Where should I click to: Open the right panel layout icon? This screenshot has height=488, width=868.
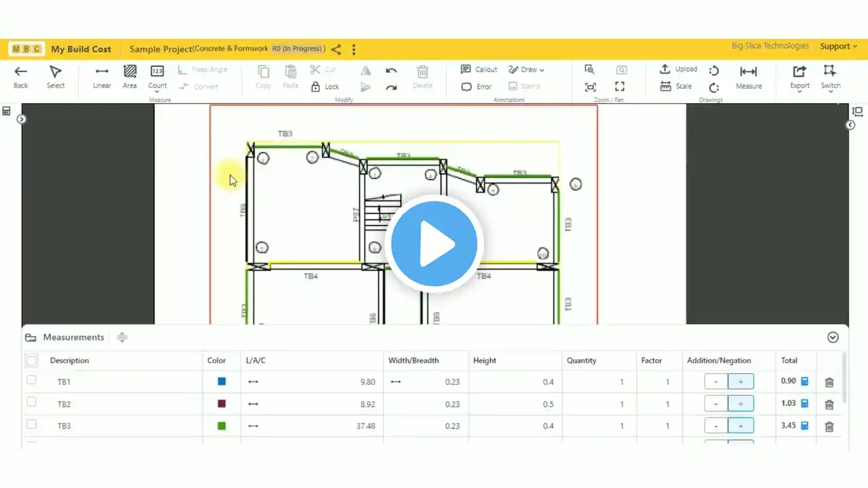click(x=857, y=112)
